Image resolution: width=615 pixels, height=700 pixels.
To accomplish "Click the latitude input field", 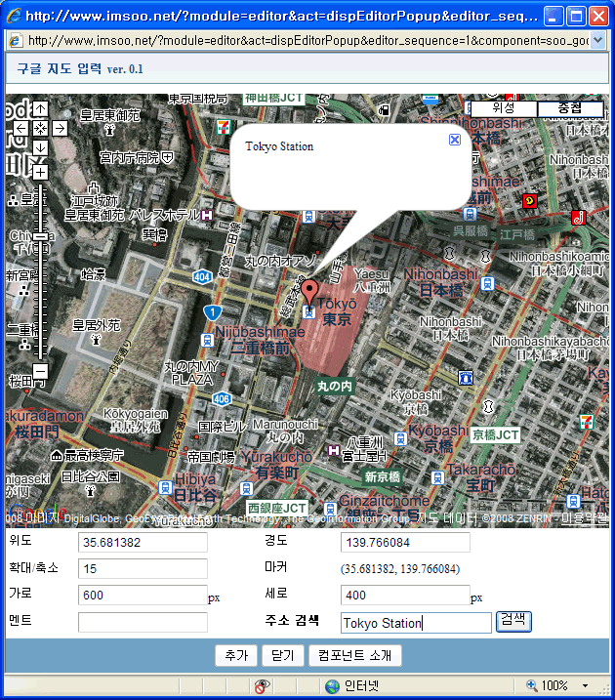I will tap(143, 543).
